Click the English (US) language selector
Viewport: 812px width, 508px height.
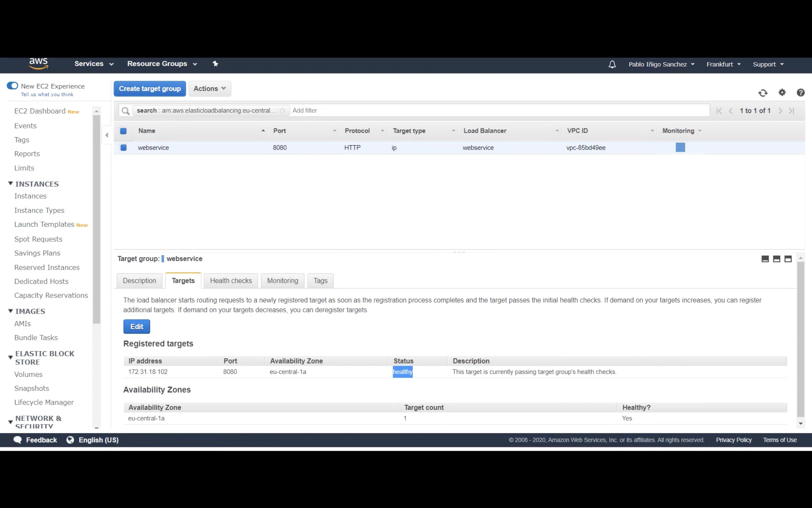tap(99, 440)
